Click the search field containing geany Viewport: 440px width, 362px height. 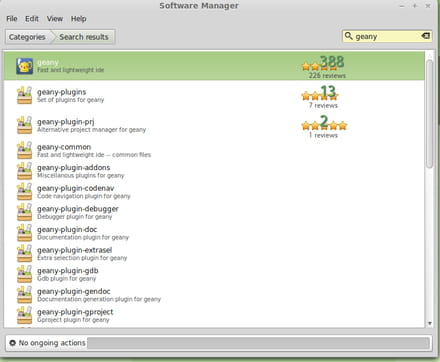387,36
